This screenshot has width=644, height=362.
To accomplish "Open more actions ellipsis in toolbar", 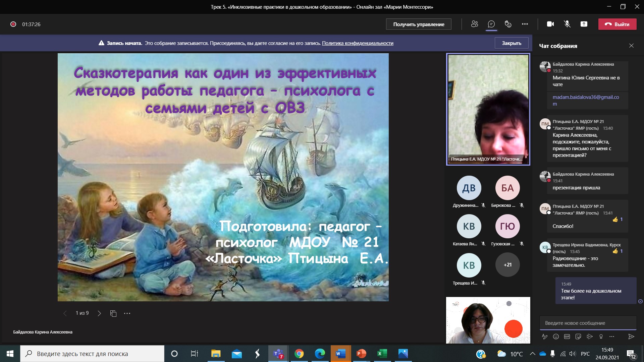I will (525, 24).
